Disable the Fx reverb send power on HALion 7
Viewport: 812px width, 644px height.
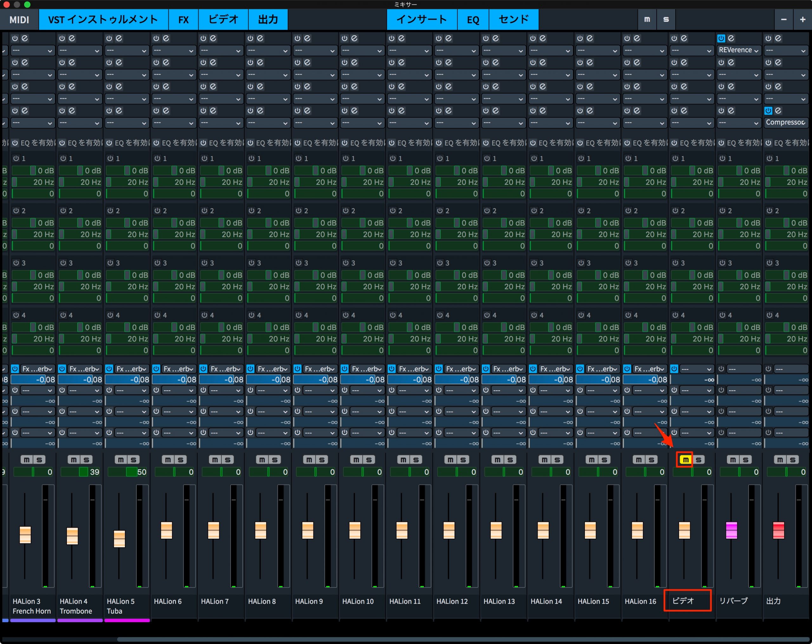pyautogui.click(x=203, y=369)
